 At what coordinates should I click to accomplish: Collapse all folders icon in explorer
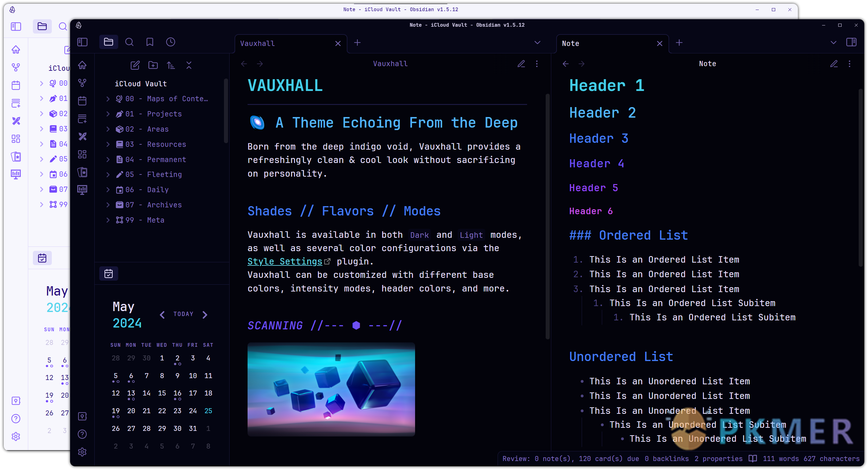point(189,65)
